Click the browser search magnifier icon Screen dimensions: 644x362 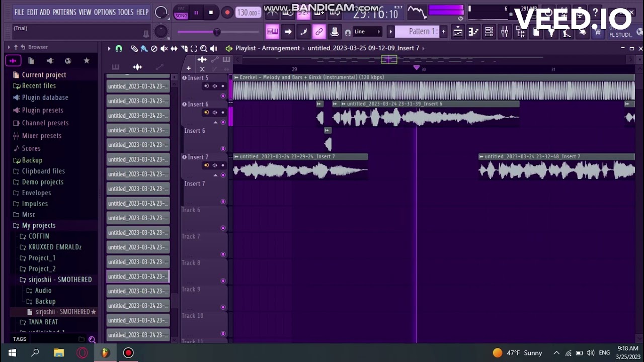click(92, 339)
